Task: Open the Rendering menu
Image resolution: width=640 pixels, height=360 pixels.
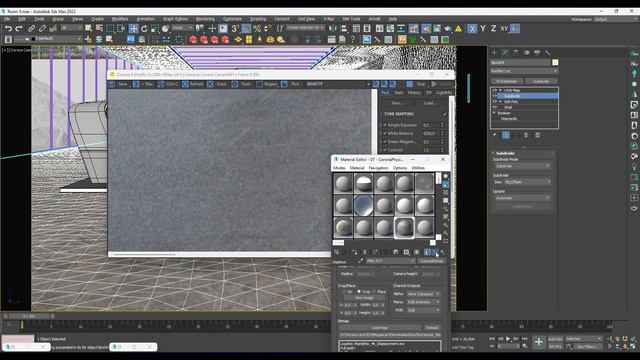Action: (205, 19)
